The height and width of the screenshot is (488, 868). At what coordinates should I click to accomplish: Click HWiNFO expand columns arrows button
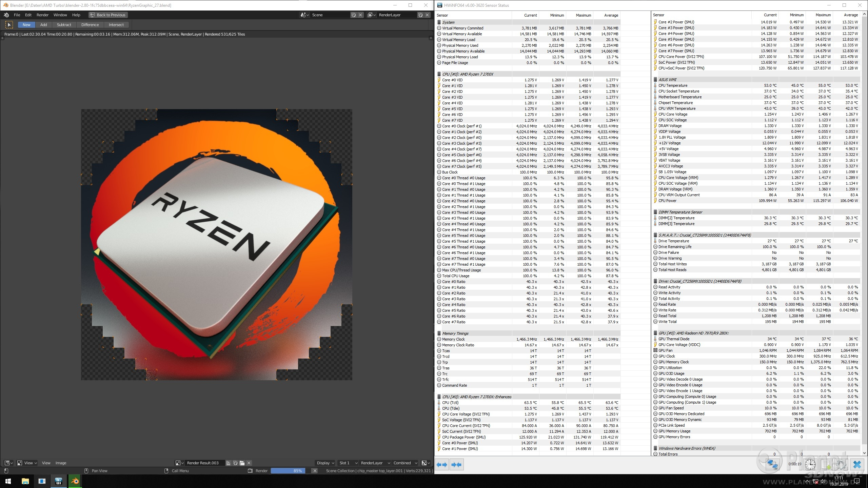(442, 465)
